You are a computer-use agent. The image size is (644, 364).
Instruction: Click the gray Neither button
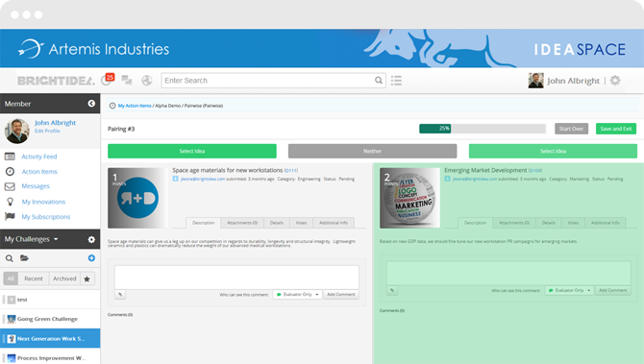tap(373, 151)
